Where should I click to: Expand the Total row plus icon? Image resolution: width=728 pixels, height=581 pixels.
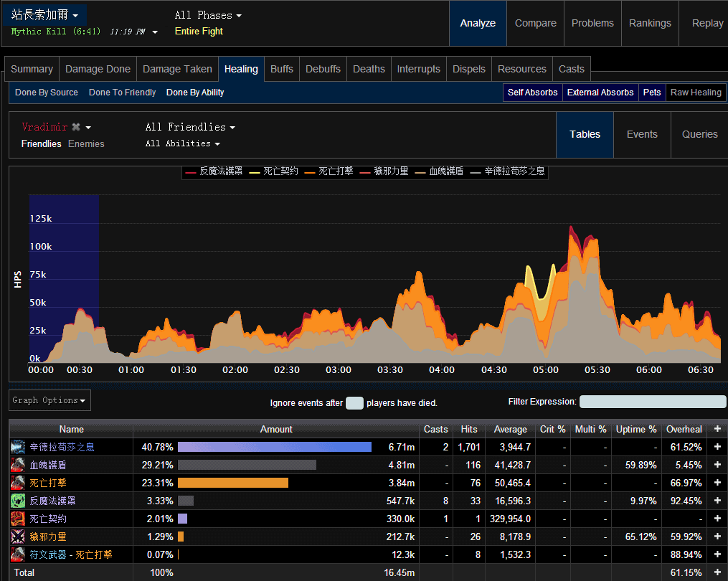pos(717,572)
